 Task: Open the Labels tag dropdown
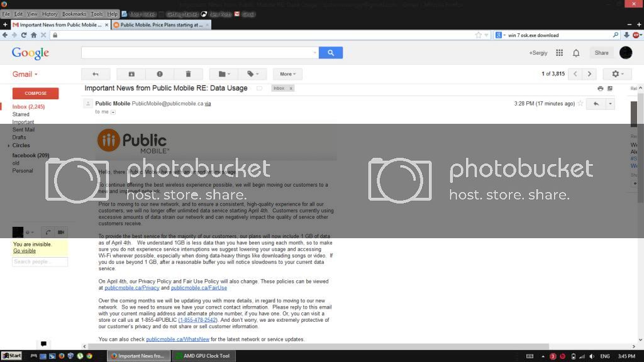tap(253, 74)
